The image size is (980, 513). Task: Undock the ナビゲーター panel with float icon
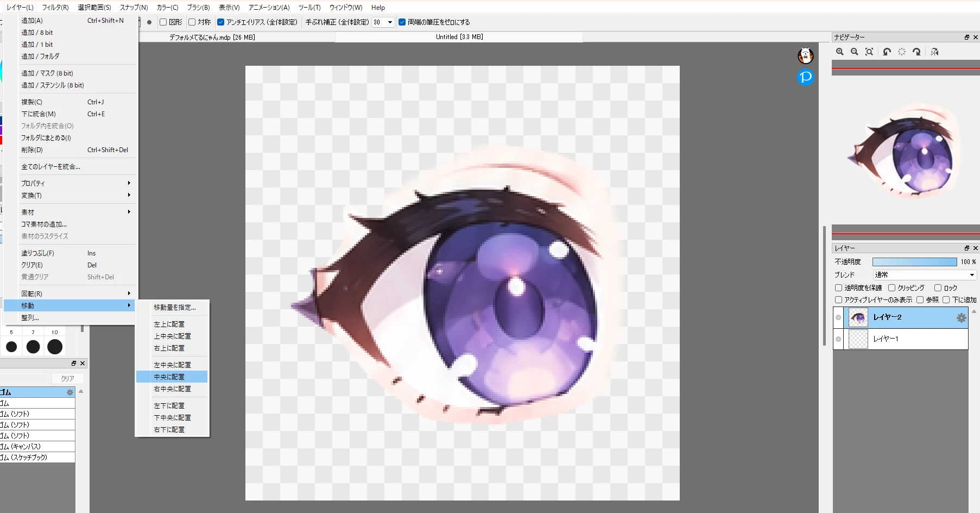pos(966,37)
